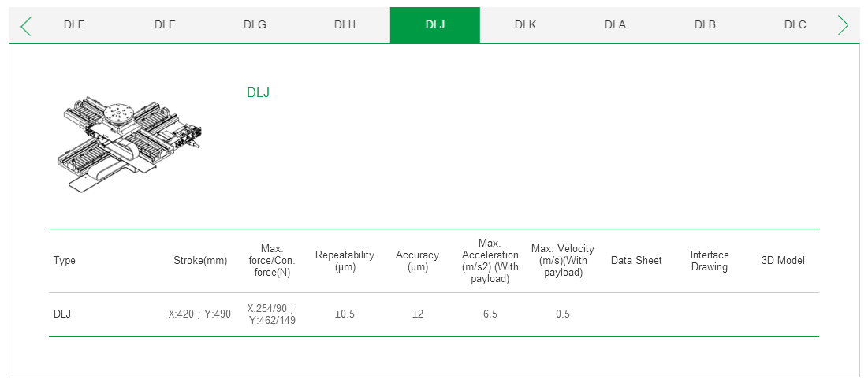
Task: Open the DLF product tab
Action: tap(165, 24)
